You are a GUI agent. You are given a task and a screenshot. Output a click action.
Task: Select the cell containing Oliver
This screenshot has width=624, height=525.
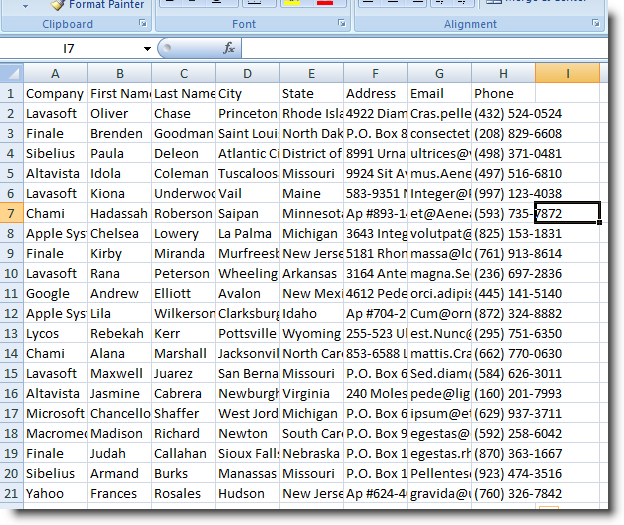(119, 113)
